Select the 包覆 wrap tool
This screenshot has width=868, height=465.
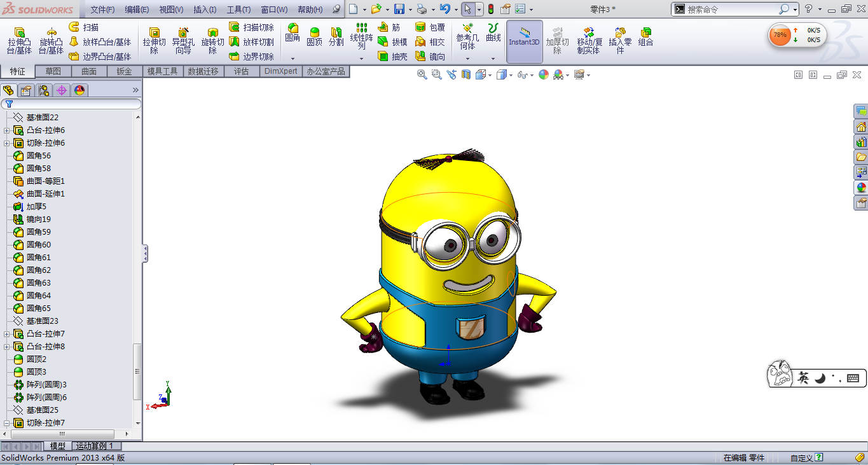click(430, 27)
